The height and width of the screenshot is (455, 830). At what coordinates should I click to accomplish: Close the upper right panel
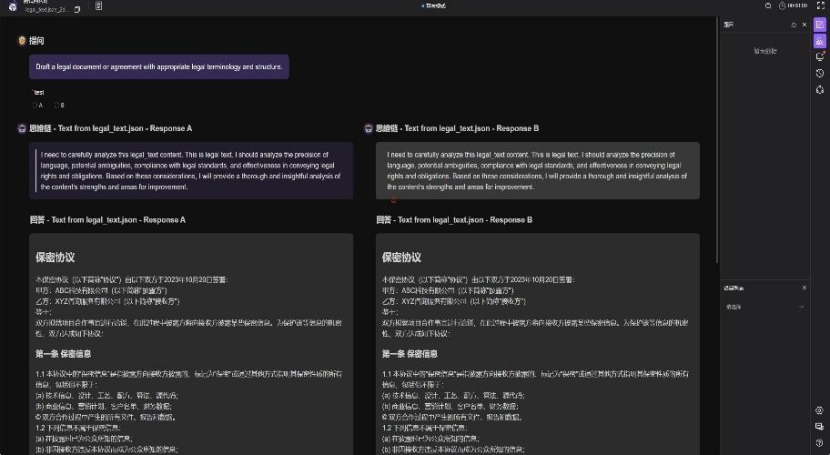[805, 25]
